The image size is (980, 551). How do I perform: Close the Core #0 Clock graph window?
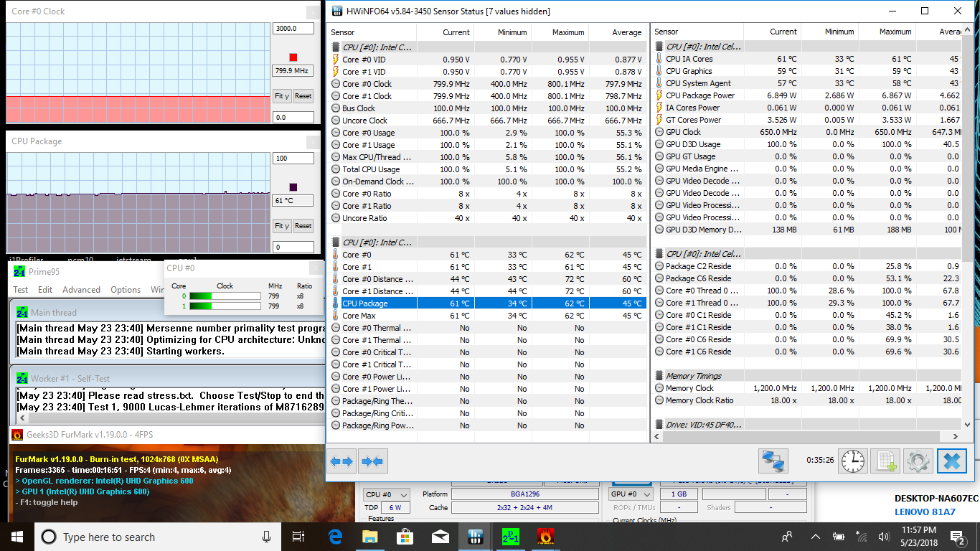(x=313, y=12)
